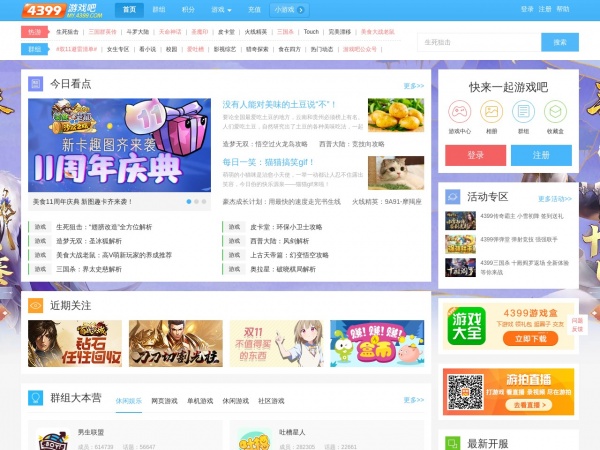Switch to the 休闲游戏 tab

click(235, 401)
